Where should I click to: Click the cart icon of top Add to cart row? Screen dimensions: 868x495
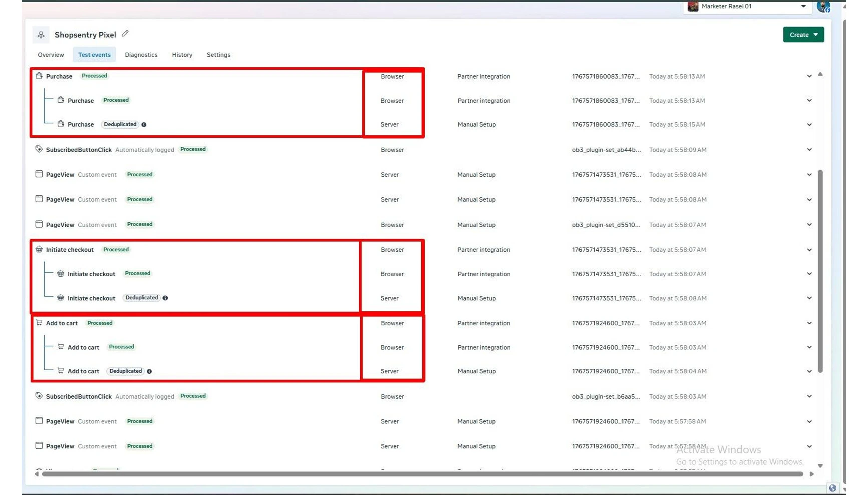pos(39,323)
